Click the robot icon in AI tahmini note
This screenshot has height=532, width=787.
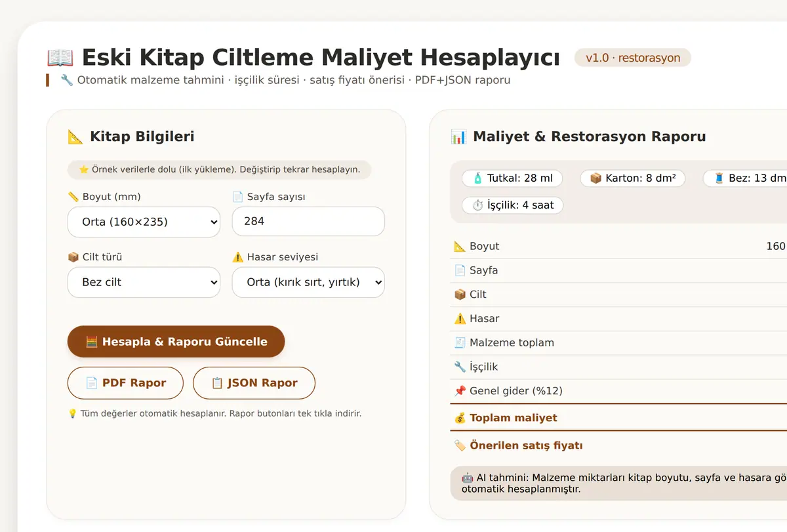point(468,478)
